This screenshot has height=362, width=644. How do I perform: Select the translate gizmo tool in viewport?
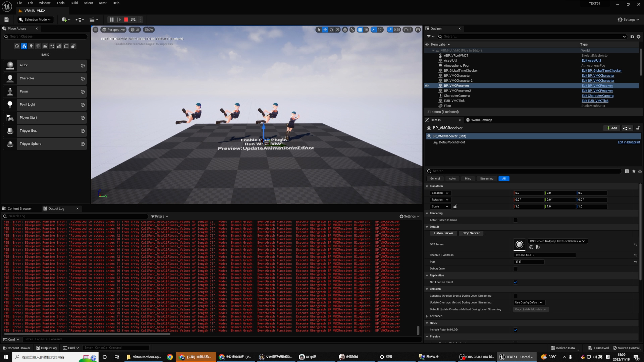(x=325, y=30)
